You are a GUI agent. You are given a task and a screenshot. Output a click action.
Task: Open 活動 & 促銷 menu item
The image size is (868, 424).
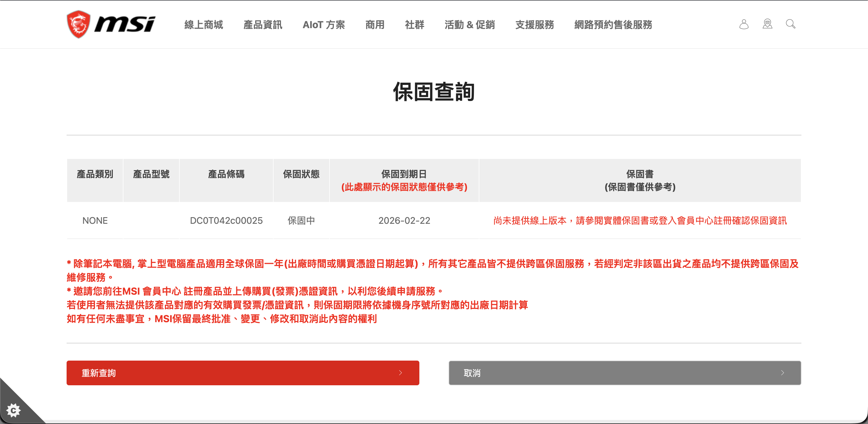tap(469, 25)
